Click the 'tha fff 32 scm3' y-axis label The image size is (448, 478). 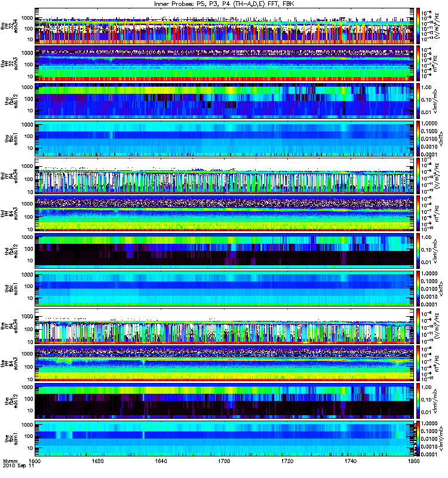(9, 63)
